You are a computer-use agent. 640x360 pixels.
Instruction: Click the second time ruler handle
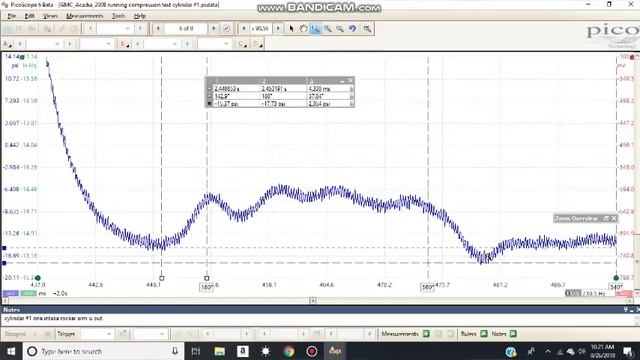coord(207,278)
